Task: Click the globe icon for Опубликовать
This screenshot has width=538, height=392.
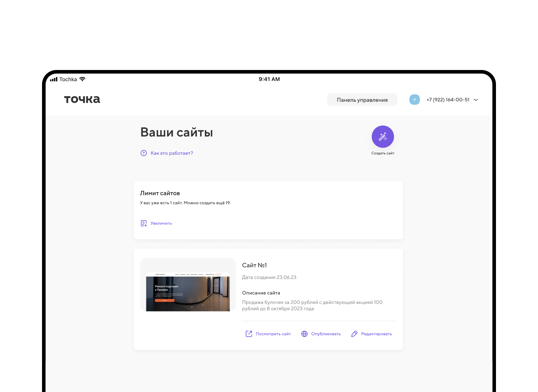Action: [304, 334]
